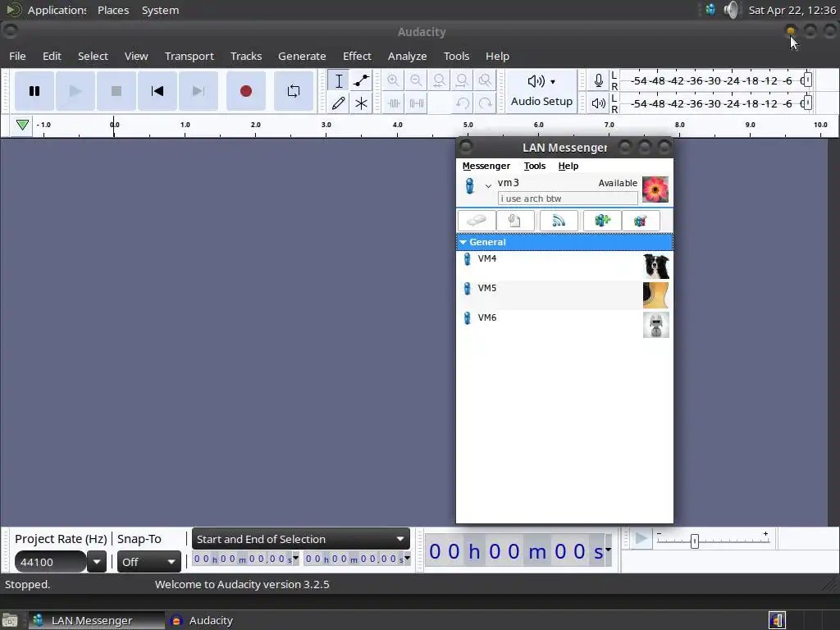This screenshot has width=840, height=630.
Task: Click the Zoom Out magnifier icon
Action: click(416, 80)
